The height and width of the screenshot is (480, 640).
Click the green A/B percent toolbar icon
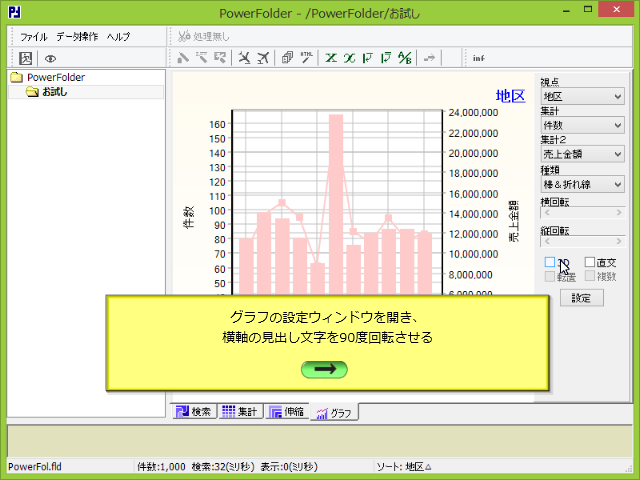(x=404, y=58)
